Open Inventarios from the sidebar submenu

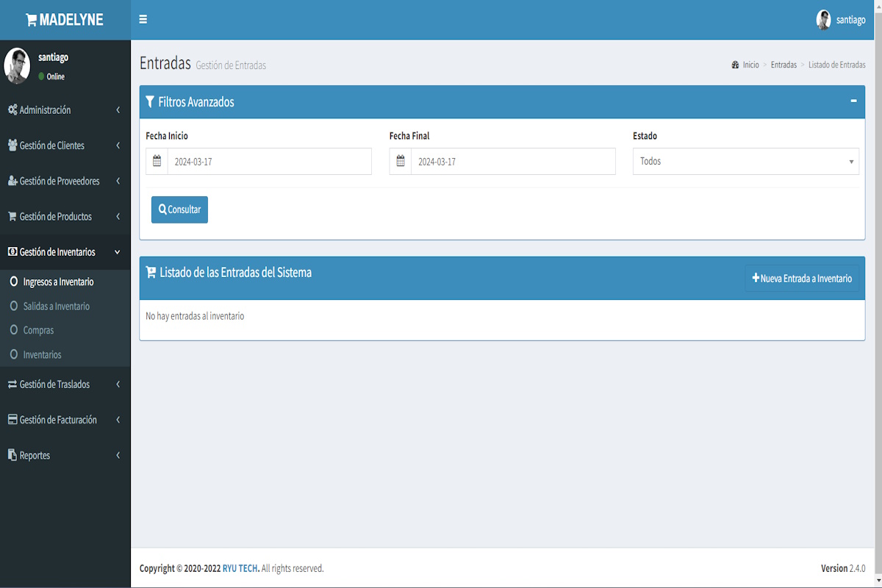(42, 355)
